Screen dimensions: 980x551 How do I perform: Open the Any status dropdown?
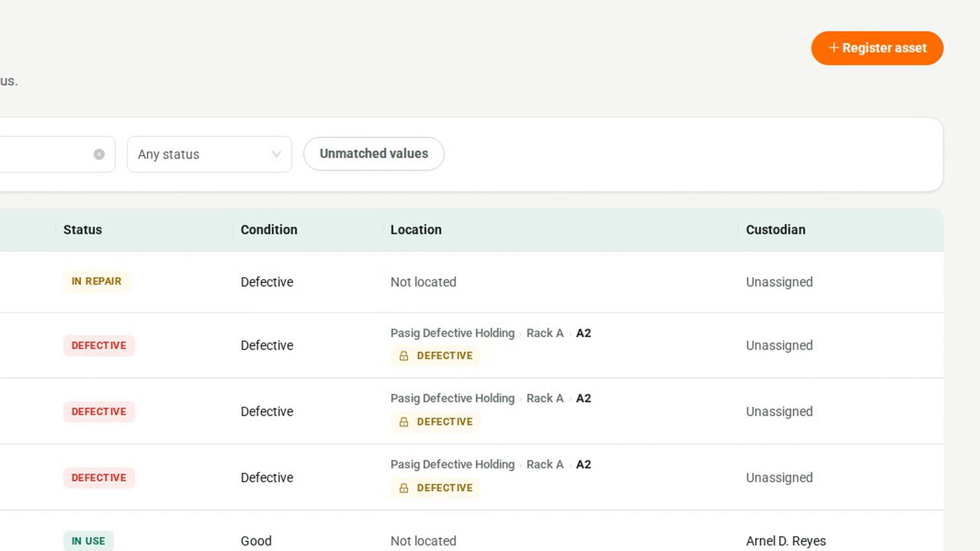[209, 154]
